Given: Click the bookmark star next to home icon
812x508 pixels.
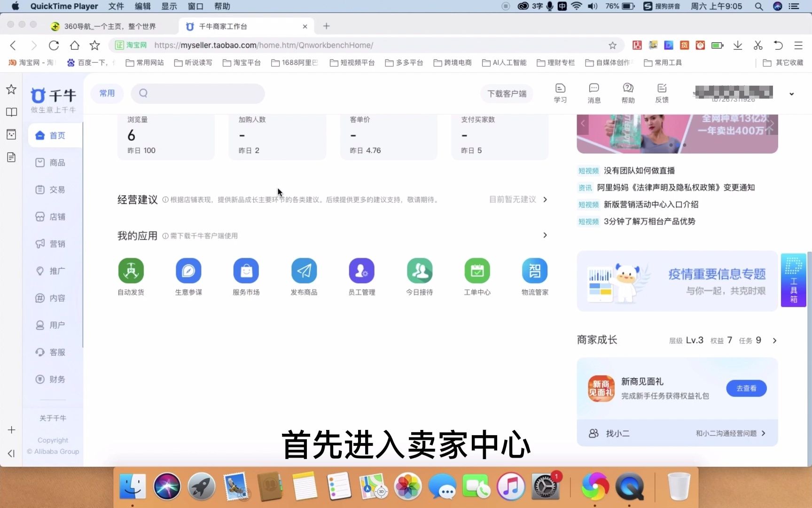Looking at the screenshot, I should coord(95,45).
